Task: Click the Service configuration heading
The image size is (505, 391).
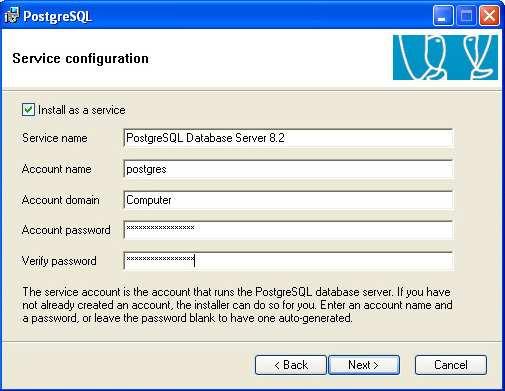Action: click(80, 59)
